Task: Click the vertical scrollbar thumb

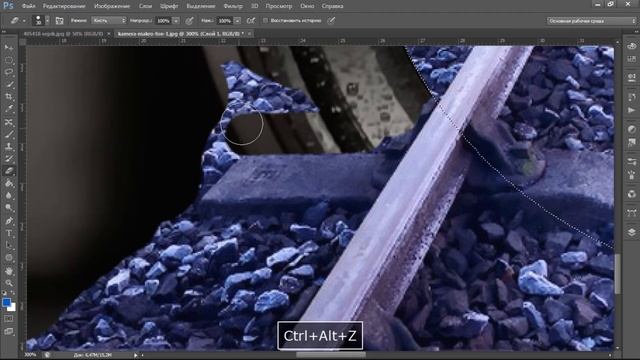Action: [618, 273]
